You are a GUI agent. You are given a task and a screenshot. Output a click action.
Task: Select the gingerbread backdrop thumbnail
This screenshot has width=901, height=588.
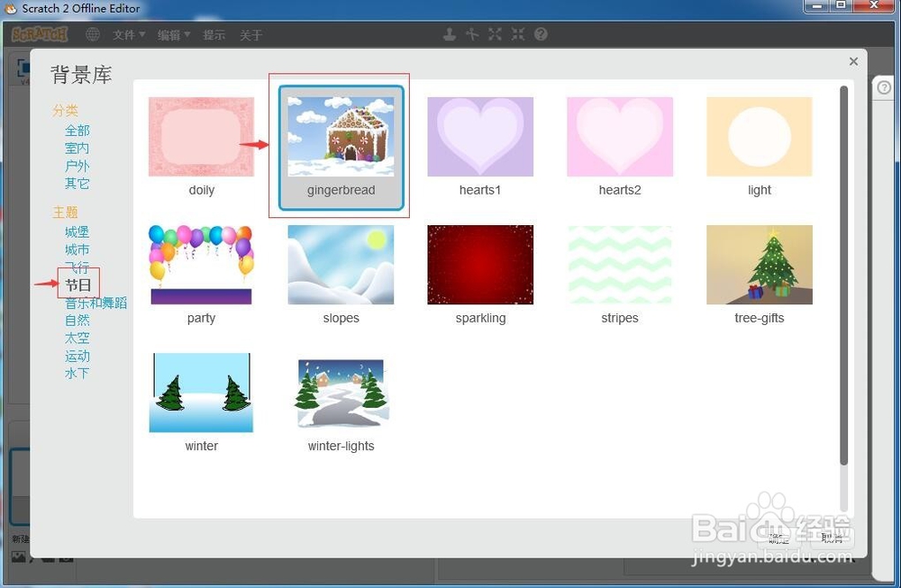(341, 137)
